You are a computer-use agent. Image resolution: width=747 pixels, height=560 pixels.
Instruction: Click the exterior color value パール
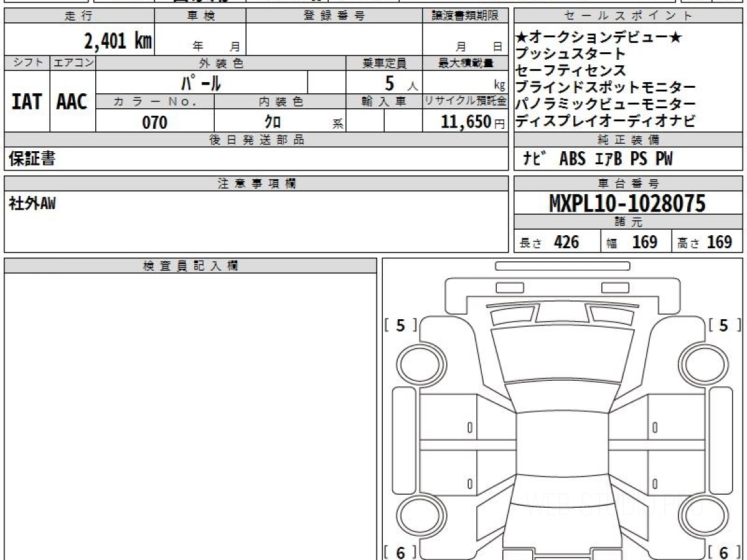201,82
